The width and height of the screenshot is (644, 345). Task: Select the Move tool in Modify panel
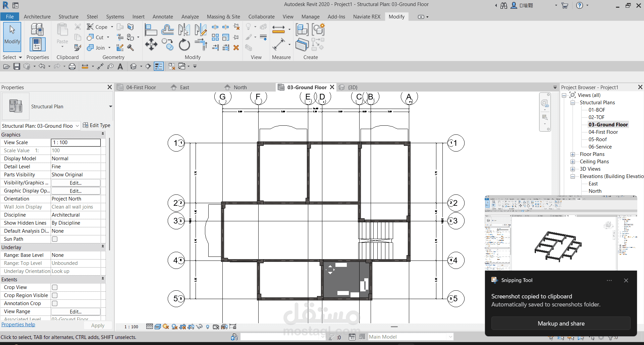pos(151,44)
